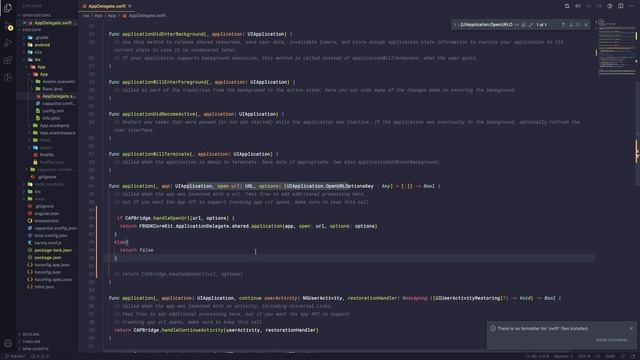Screen dimensions: 640x360
Task: Open Info.plist in file tree
Action: click(x=51, y=118)
